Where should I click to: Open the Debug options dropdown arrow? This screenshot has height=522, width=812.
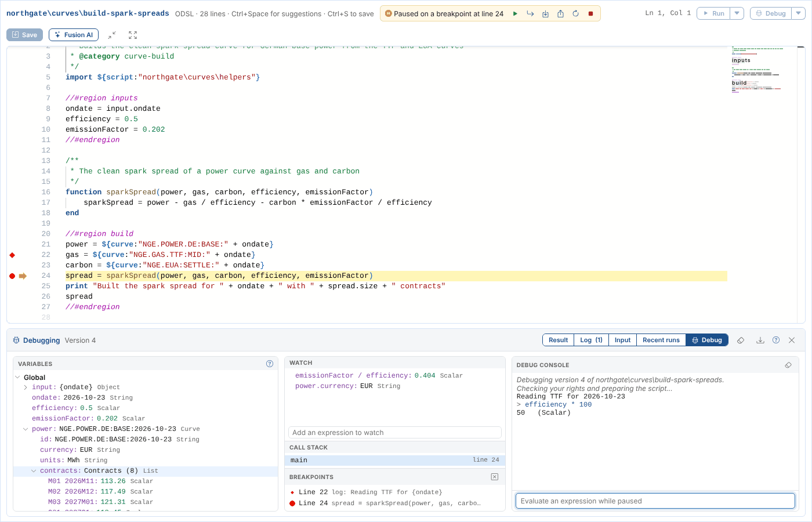pyautogui.click(x=799, y=13)
